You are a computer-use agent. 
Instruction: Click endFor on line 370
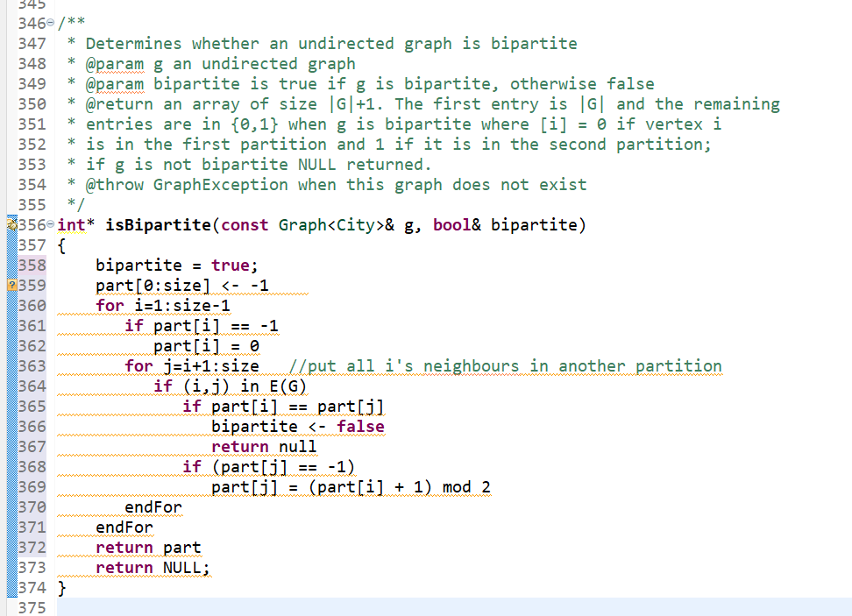click(x=153, y=506)
